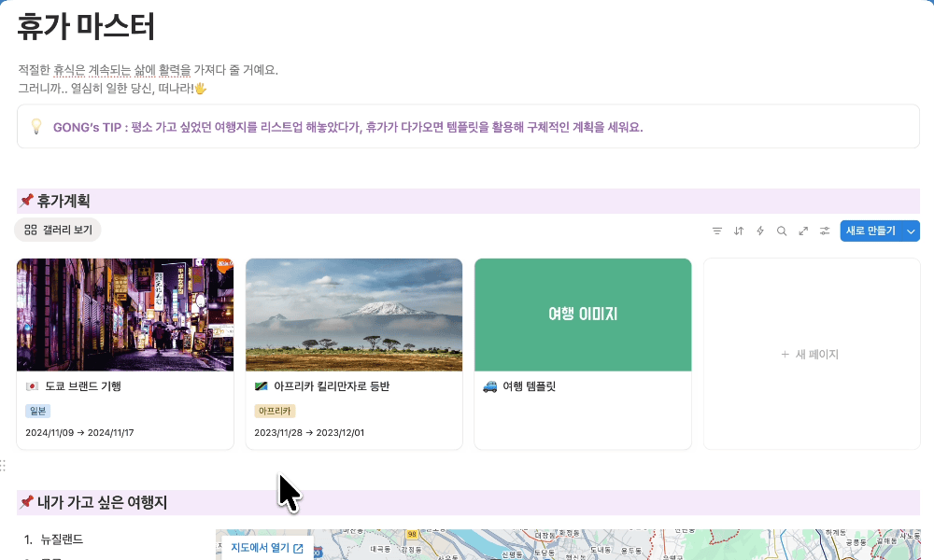Open the green 여행 이미지 cover
Viewport: 934px width, 560px height.
(583, 315)
